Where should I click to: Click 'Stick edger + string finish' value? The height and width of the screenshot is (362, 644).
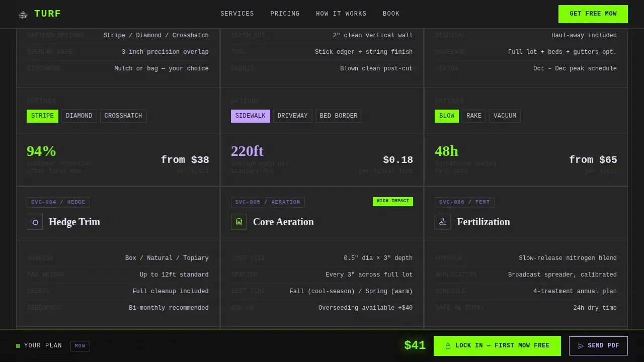[364, 52]
